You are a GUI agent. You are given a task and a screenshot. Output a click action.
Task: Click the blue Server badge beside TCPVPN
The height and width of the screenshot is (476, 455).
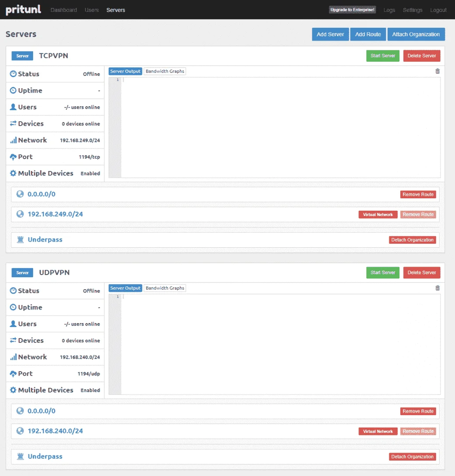(x=22, y=56)
